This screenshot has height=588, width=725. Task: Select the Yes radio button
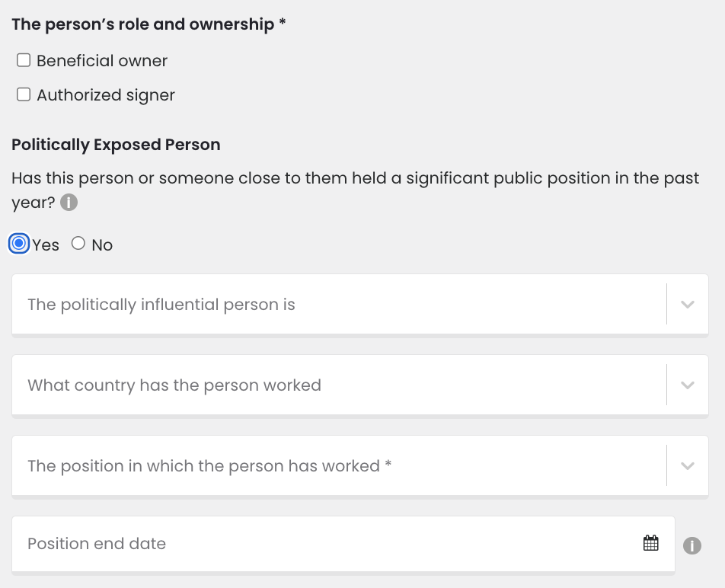coord(19,244)
